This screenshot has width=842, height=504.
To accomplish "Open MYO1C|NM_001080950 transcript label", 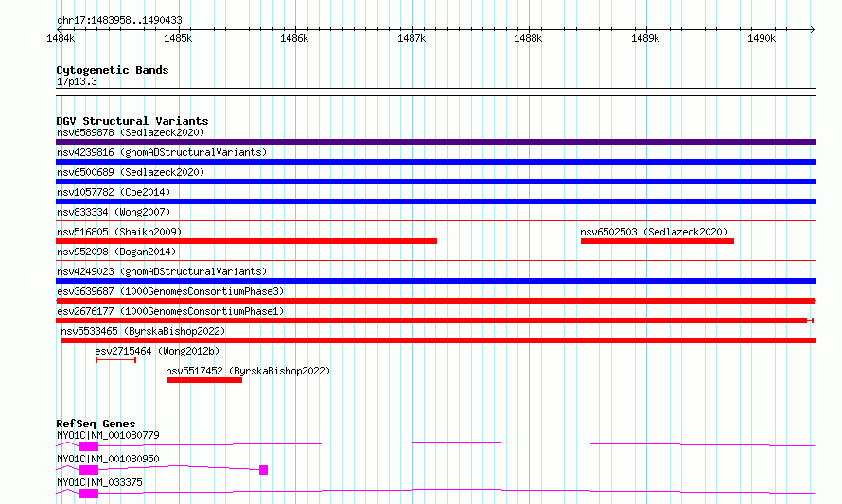I will pos(108,459).
